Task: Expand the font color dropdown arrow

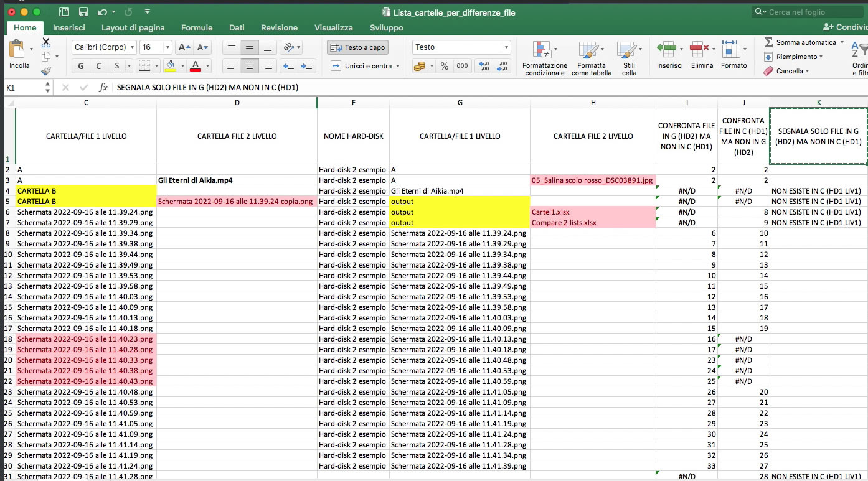Action: tap(207, 66)
